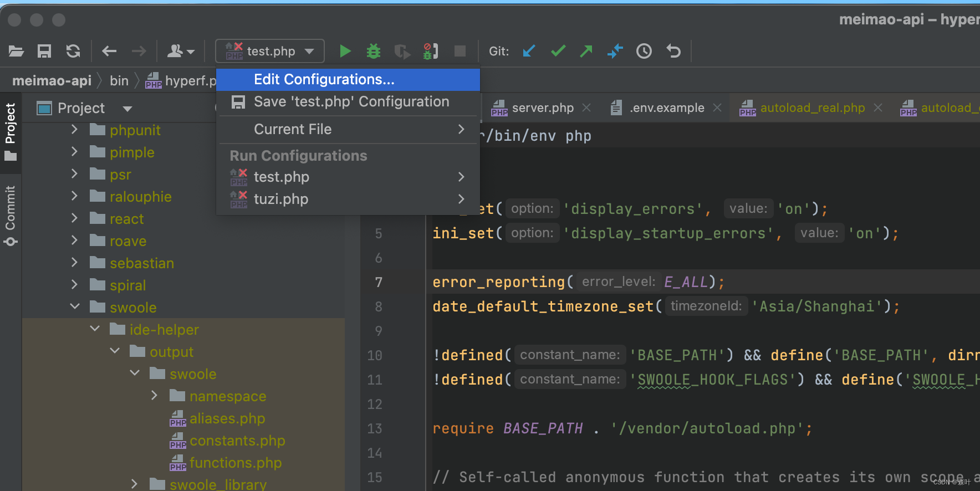Click the Git Rollback undo arrow

(x=673, y=52)
